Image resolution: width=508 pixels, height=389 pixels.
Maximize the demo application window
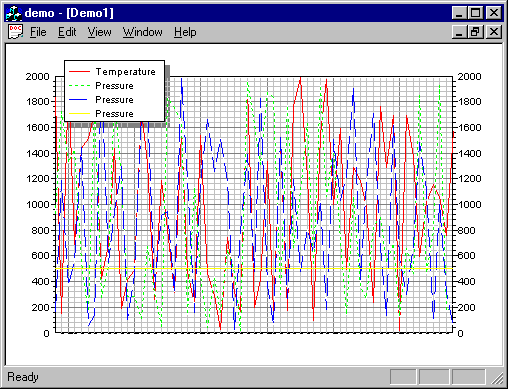(476, 13)
